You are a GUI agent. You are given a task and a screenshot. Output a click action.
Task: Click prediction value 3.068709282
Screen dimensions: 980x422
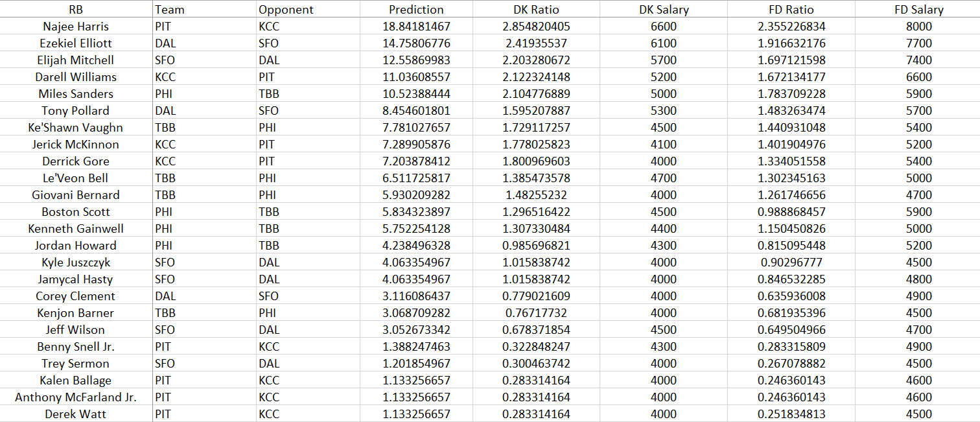416,313
